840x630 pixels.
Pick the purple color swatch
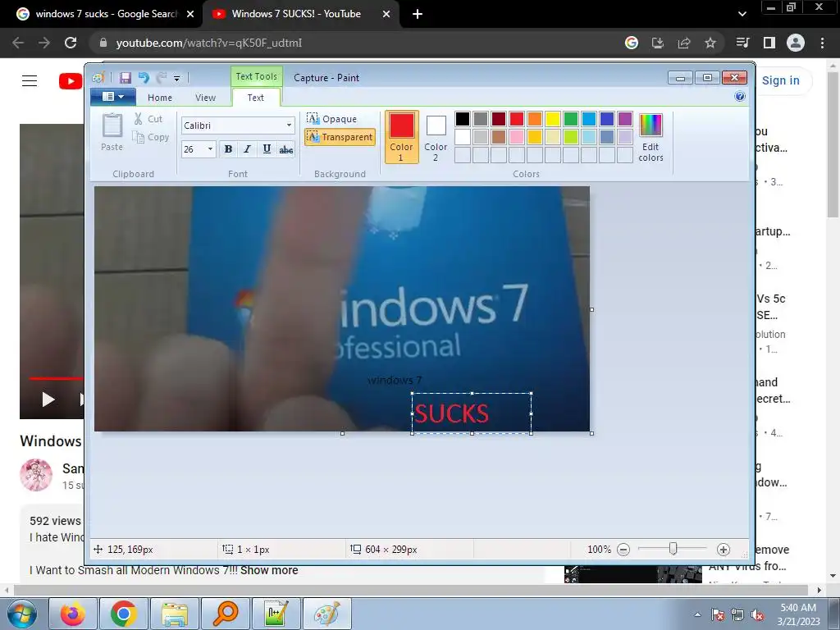click(624, 118)
